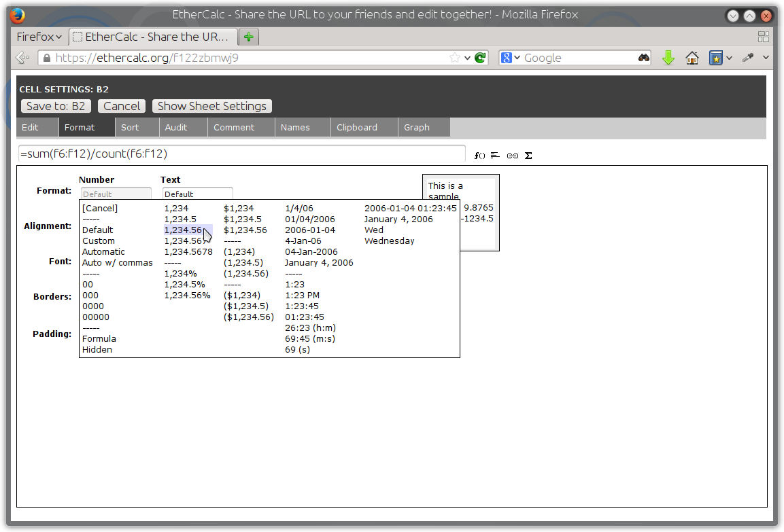Click the green reload page icon
This screenshot has width=784, height=532.
coord(481,58)
